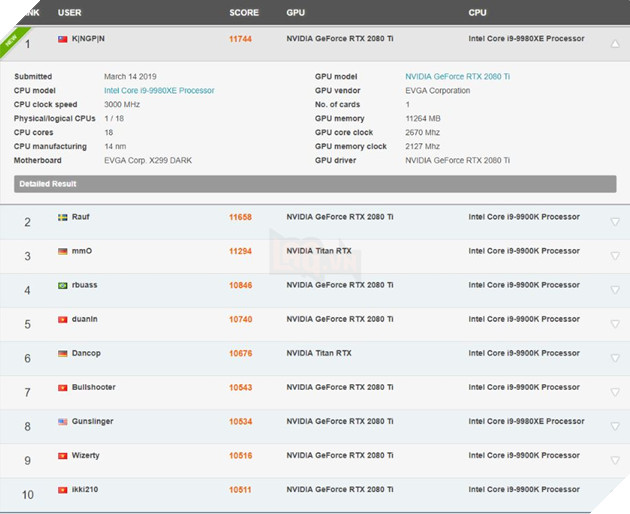Image resolution: width=630 pixels, height=514 pixels.
Task: Click the flag icon next to Gunslinger
Action: (x=63, y=421)
